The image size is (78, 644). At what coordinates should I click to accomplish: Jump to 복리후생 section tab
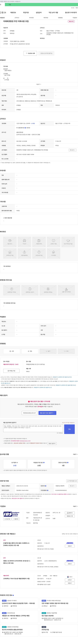point(46,18)
